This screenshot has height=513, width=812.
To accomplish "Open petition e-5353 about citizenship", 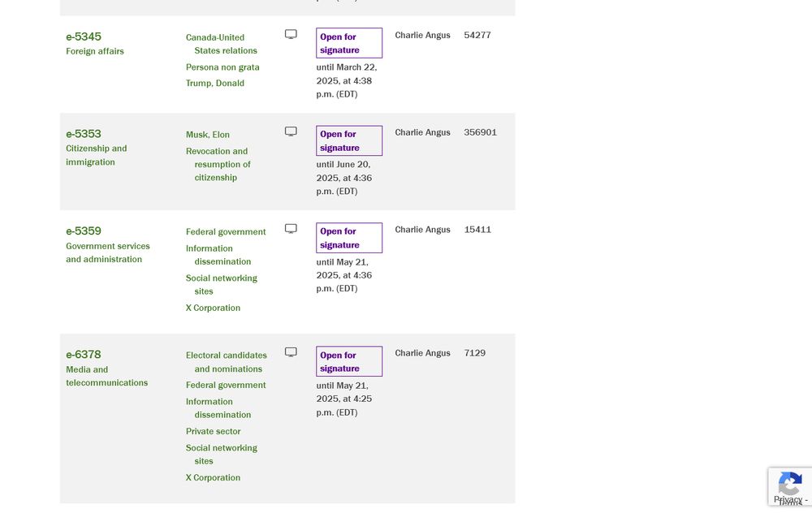I will [x=84, y=134].
